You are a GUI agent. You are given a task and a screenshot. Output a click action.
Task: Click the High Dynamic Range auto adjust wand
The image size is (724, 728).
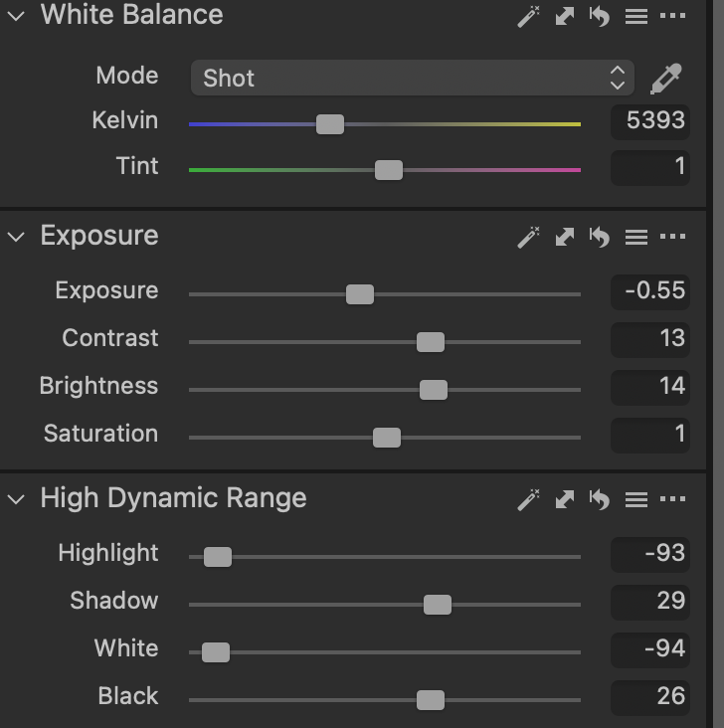click(x=528, y=499)
